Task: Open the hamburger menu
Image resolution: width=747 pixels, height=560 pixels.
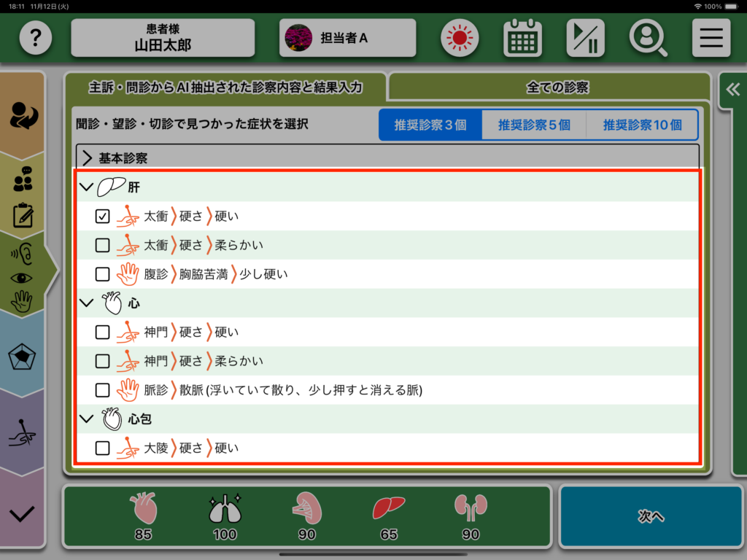Action: (x=711, y=38)
